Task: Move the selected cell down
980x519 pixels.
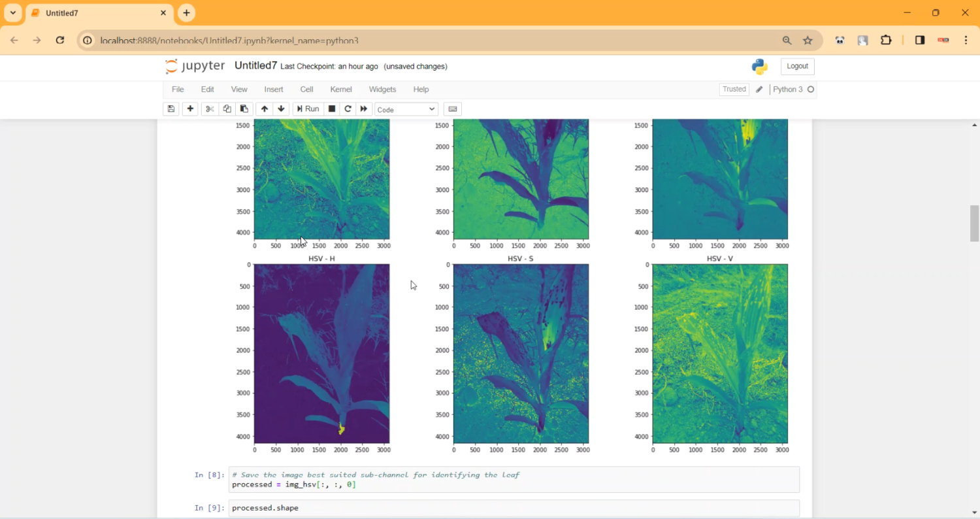Action: click(x=282, y=109)
